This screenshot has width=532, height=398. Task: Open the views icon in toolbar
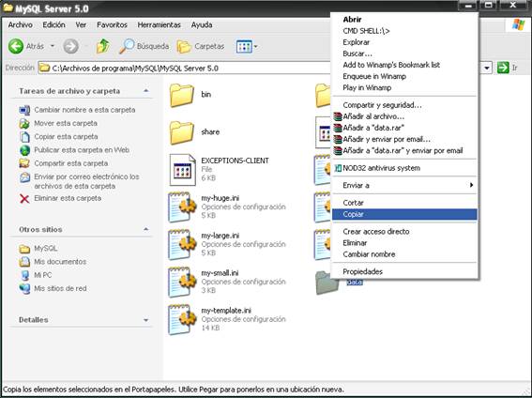pyautogui.click(x=244, y=47)
